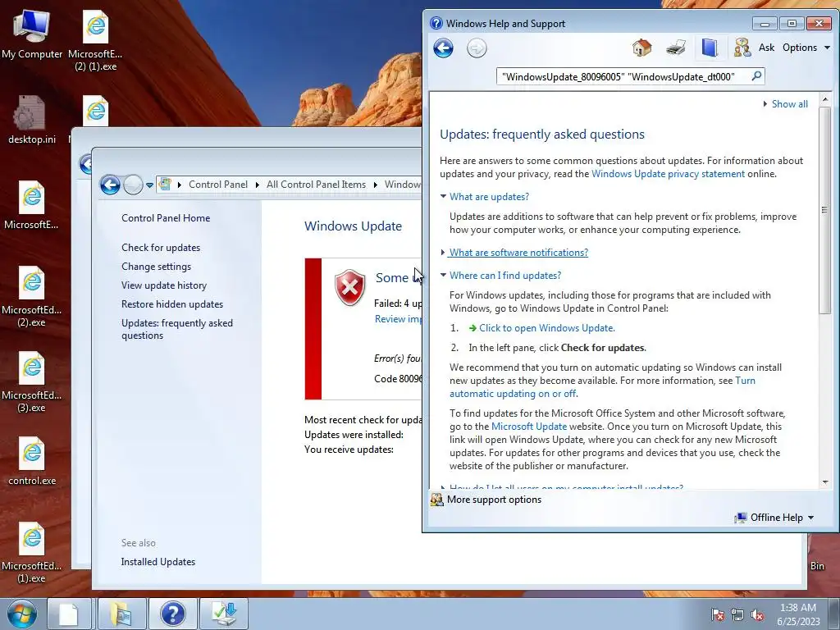Browse Help contents via book icon
The image size is (840, 630).
(710, 48)
